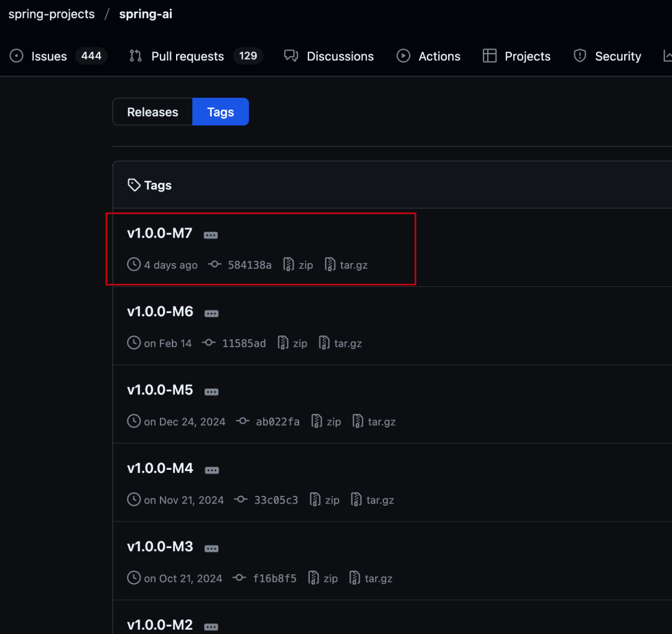This screenshot has width=672, height=634.
Task: Click the zip file icon for v1.0.0-M4
Action: click(x=315, y=500)
